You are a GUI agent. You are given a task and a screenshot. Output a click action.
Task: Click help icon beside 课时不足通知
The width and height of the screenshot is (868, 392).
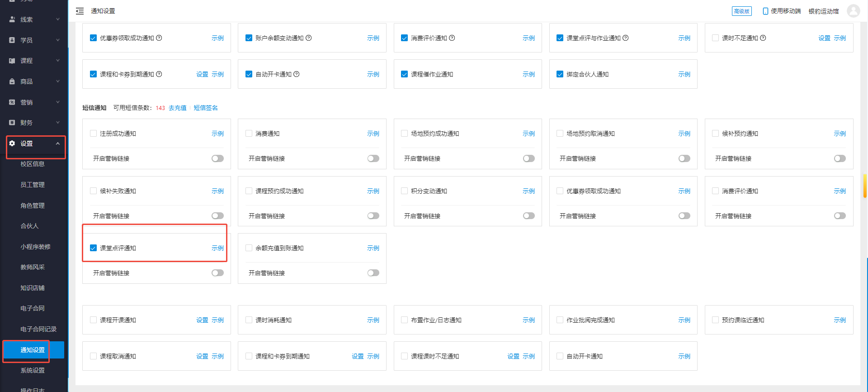click(x=763, y=38)
